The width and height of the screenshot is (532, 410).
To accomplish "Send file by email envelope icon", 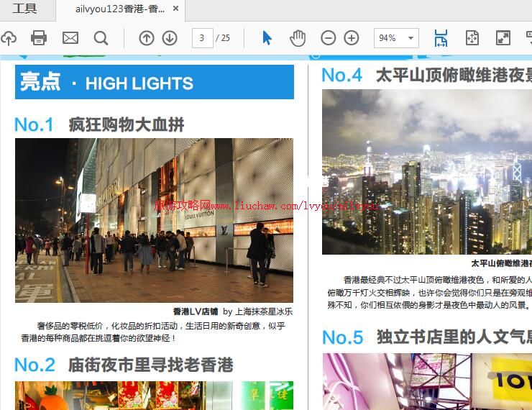I will (x=70, y=38).
